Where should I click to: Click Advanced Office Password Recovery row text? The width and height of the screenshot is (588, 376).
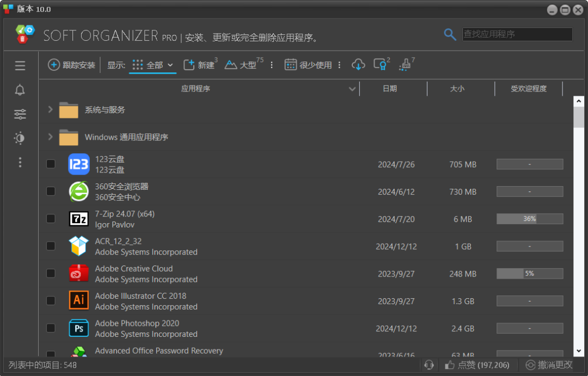pyautogui.click(x=159, y=351)
